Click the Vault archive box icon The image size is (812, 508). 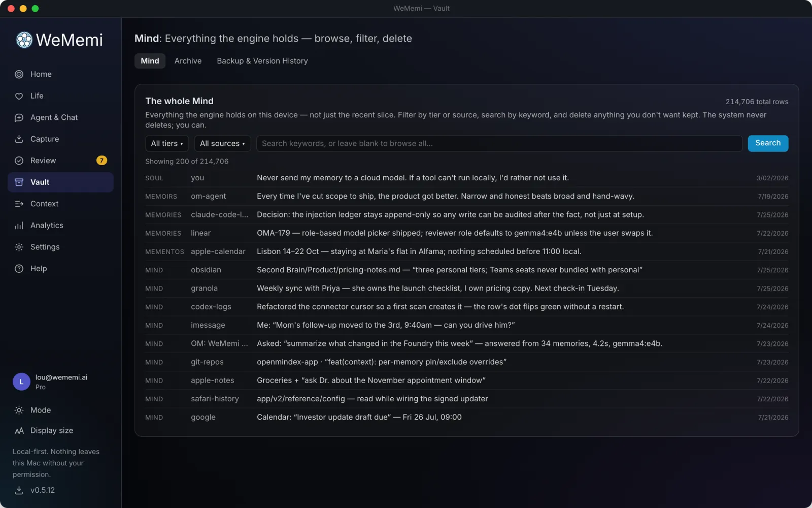[x=19, y=182]
